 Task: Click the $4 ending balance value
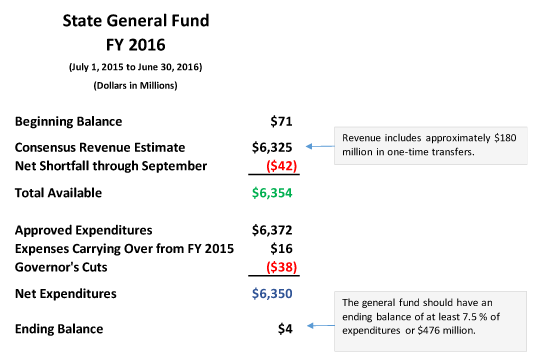tap(285, 329)
